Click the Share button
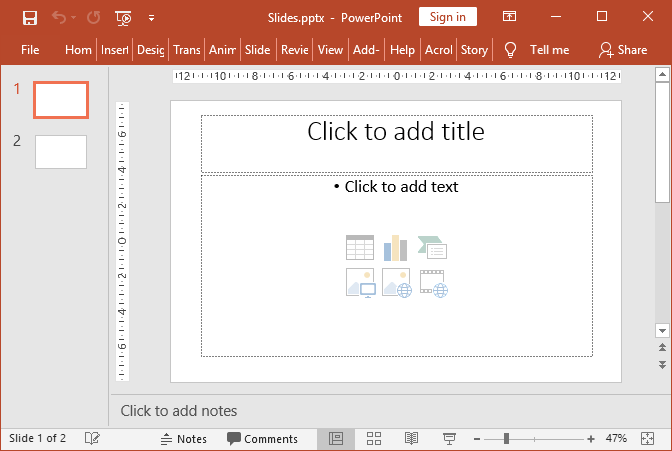The image size is (672, 451). (622, 50)
